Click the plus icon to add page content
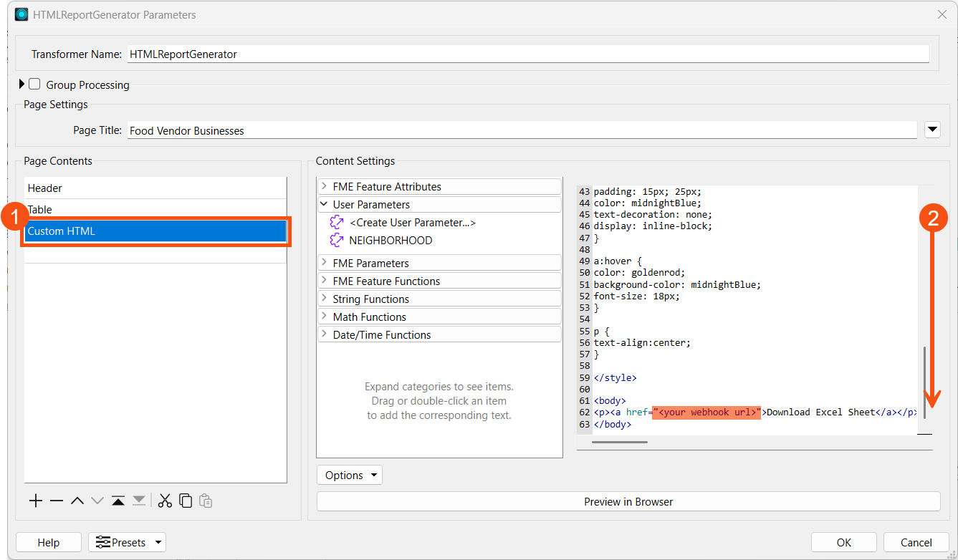The width and height of the screenshot is (958, 560). click(x=36, y=501)
